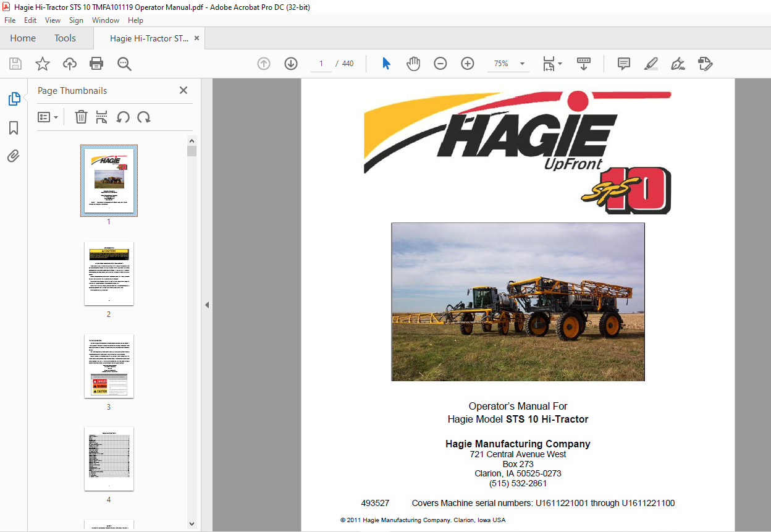Click the '(515) 532-2861' phone number
771x532 pixels.
pyautogui.click(x=518, y=484)
